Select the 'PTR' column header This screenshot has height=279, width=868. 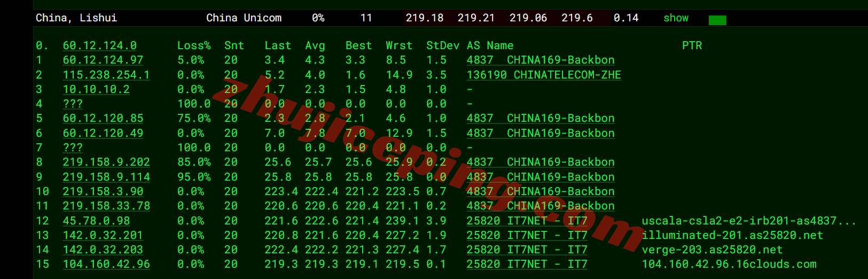click(x=692, y=45)
